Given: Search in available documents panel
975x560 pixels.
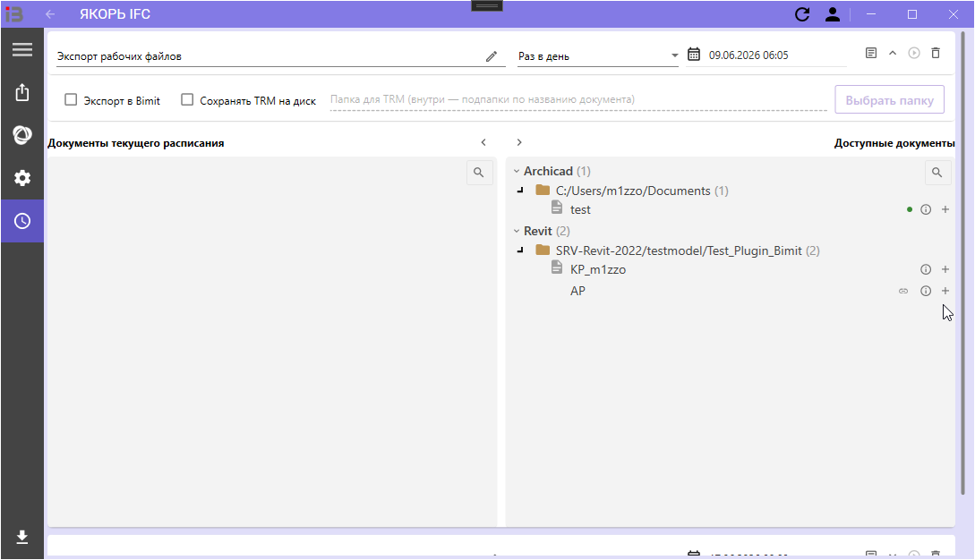Looking at the screenshot, I should tap(937, 172).
